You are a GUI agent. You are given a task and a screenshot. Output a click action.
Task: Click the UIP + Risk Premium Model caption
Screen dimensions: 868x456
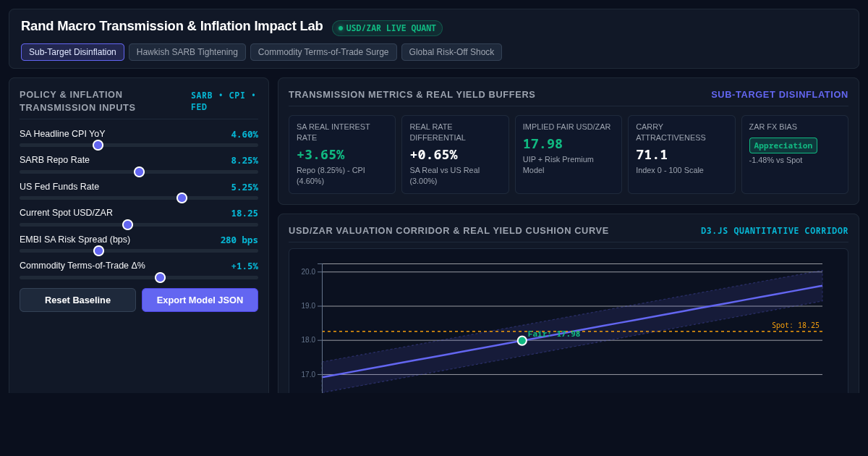[x=558, y=165]
